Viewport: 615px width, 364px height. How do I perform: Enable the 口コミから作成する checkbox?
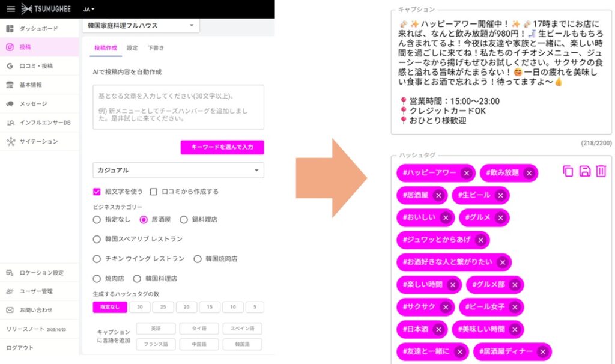coord(154,192)
